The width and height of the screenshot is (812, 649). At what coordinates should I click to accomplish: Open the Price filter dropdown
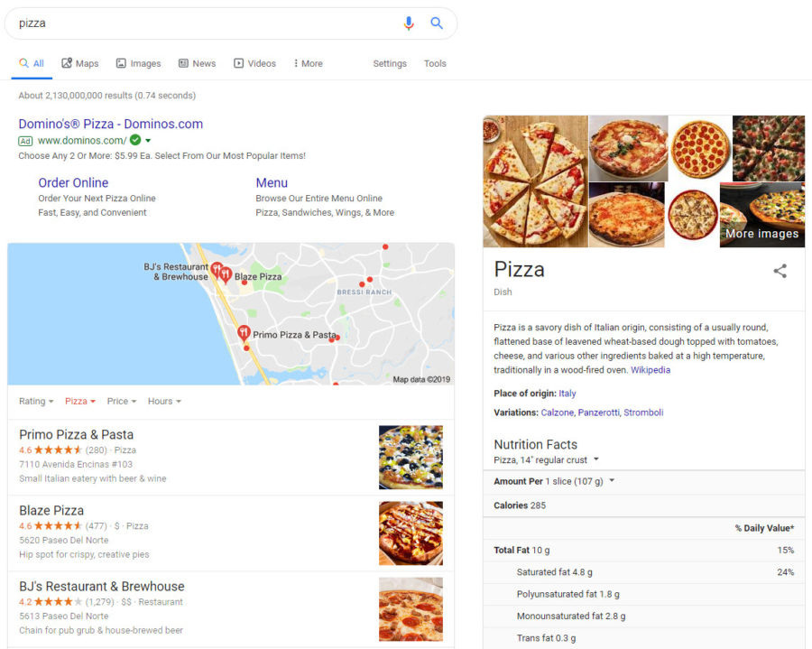click(122, 401)
